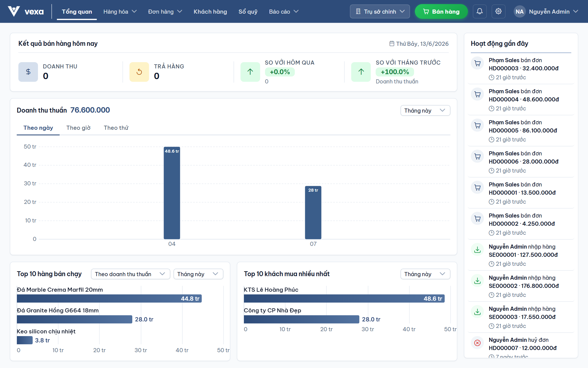Open Tháng này dropdown in revenue chart
Viewport: 588px width, 368px height.
click(x=425, y=110)
